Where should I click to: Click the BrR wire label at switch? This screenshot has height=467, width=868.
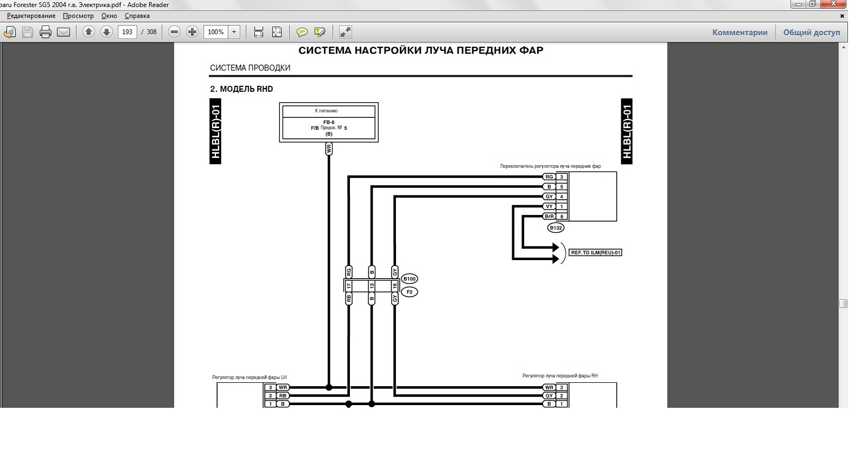pos(549,217)
